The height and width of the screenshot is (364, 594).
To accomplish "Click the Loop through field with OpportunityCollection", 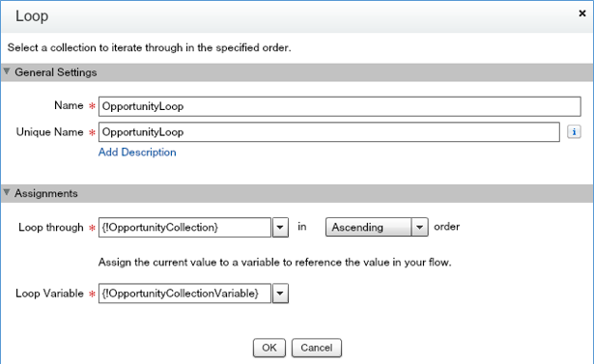I will point(184,227).
